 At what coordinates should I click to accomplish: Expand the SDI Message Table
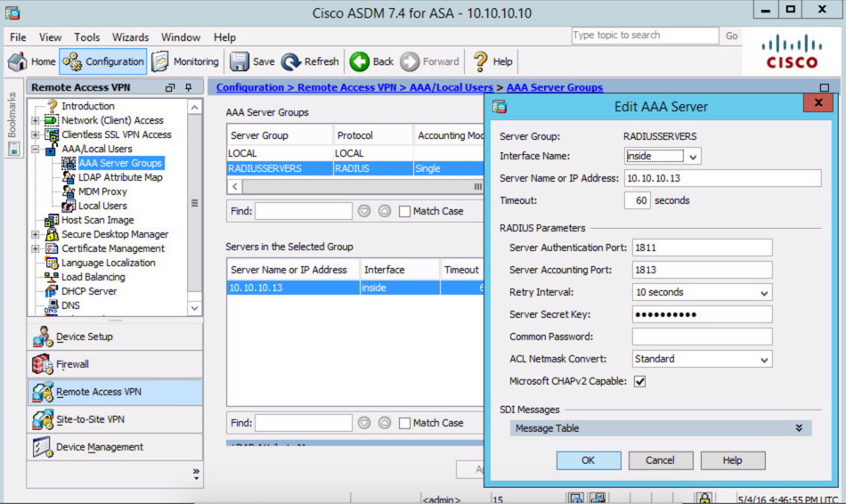coord(799,428)
